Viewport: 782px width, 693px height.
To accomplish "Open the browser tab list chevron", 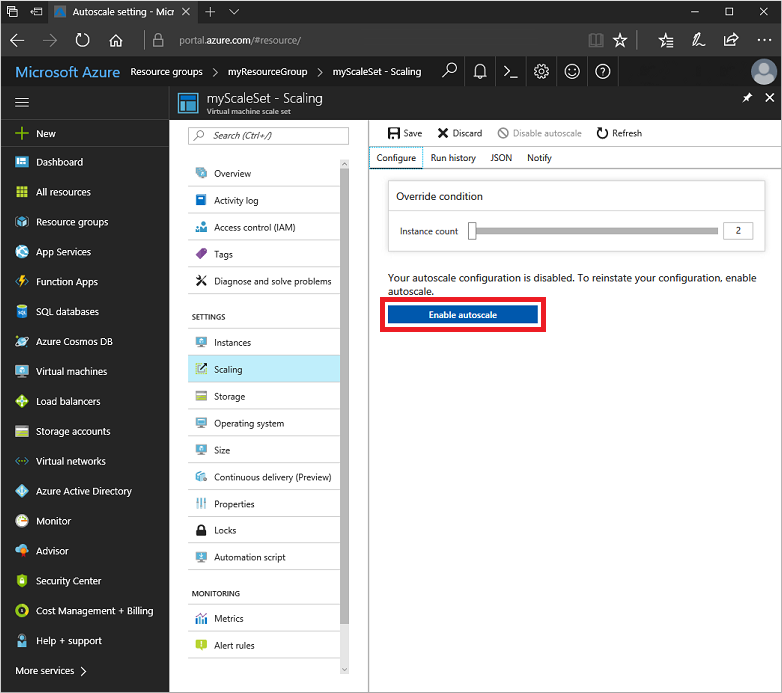I will [x=234, y=12].
